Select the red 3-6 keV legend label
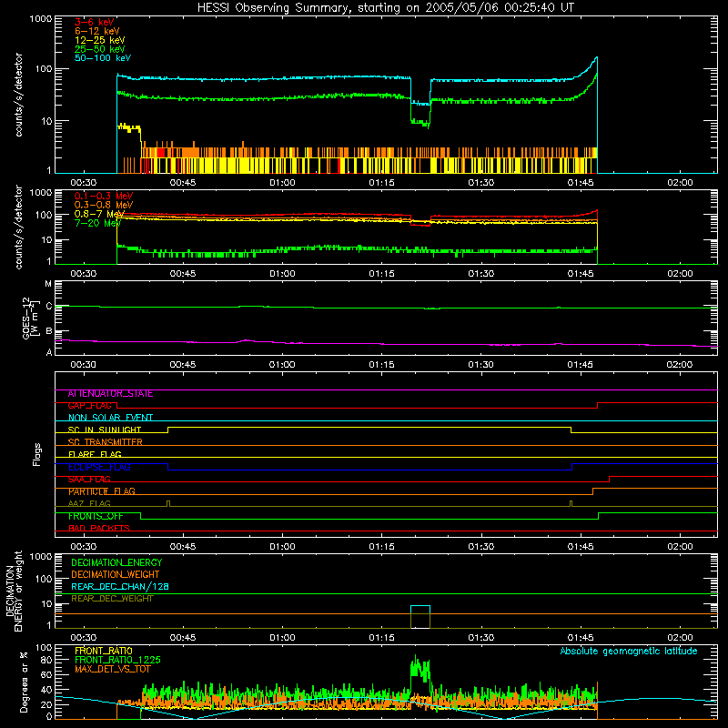The height and width of the screenshot is (728, 728). click(94, 22)
